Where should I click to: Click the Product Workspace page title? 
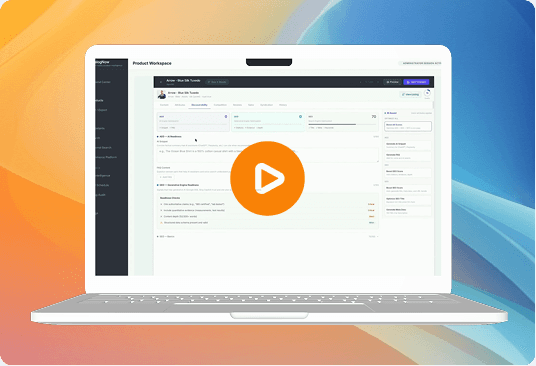click(x=152, y=63)
